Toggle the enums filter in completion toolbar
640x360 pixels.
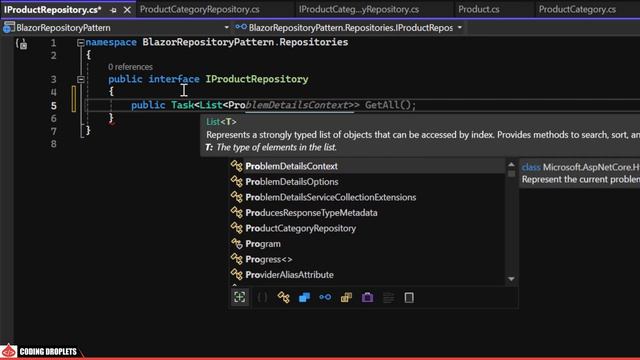pos(346,297)
